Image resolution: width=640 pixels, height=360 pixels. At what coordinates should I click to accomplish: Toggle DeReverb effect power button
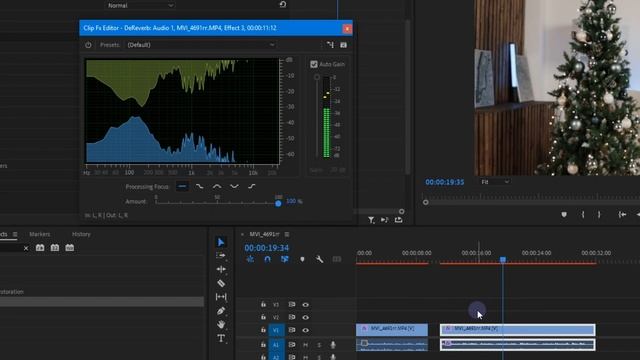pos(88,45)
